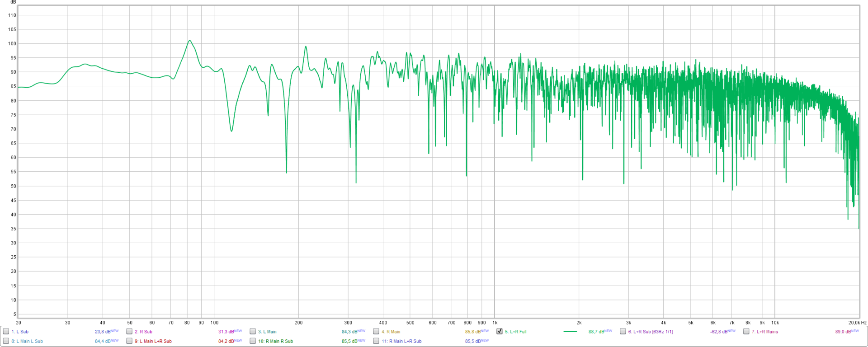Click the green trace peak near 80 Hz

190,41
